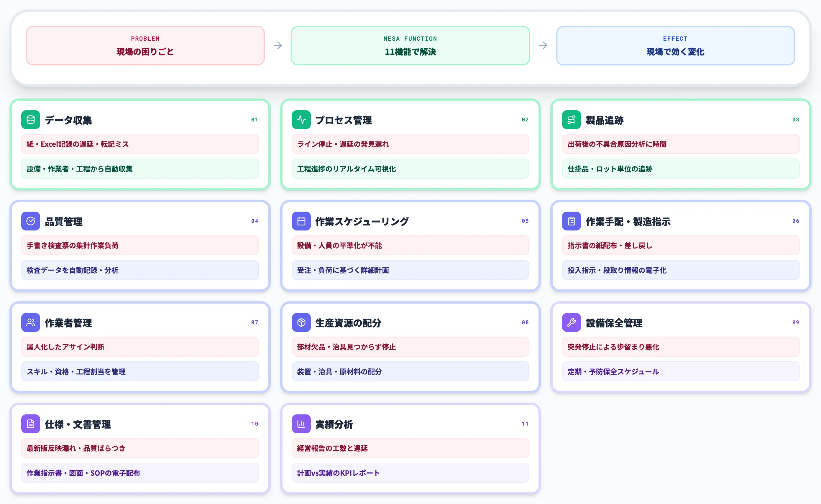821x504 pixels.
Task: Click 紙・Excel記録の遅延・転記ミス problem row
Action: click(x=140, y=144)
